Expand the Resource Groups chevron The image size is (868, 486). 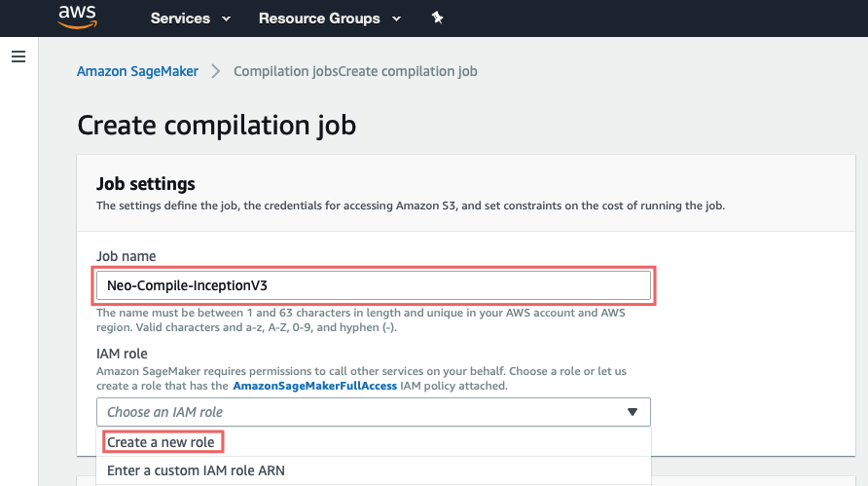396,19
